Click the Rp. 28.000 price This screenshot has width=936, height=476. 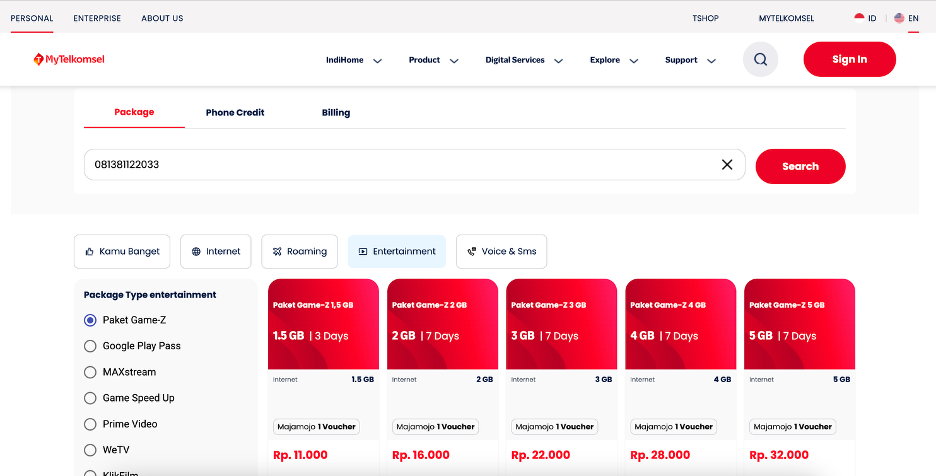660,455
